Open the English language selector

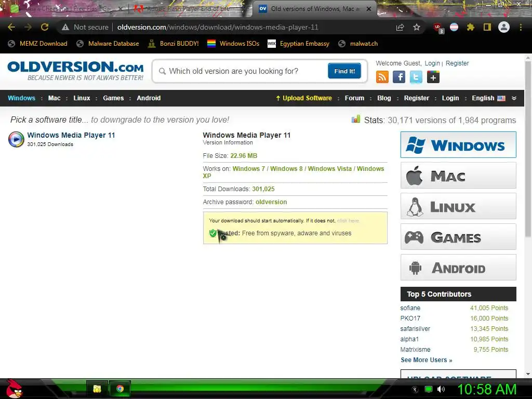pyautogui.click(x=488, y=98)
